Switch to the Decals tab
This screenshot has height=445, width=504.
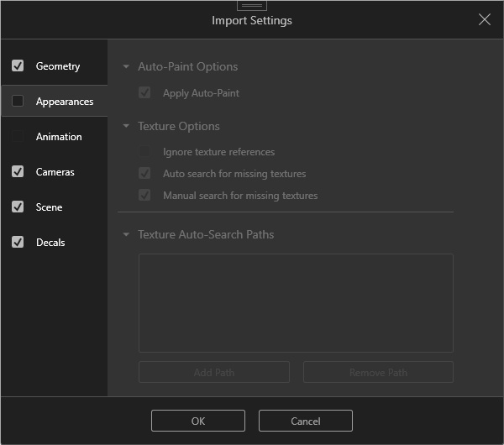[x=50, y=243]
